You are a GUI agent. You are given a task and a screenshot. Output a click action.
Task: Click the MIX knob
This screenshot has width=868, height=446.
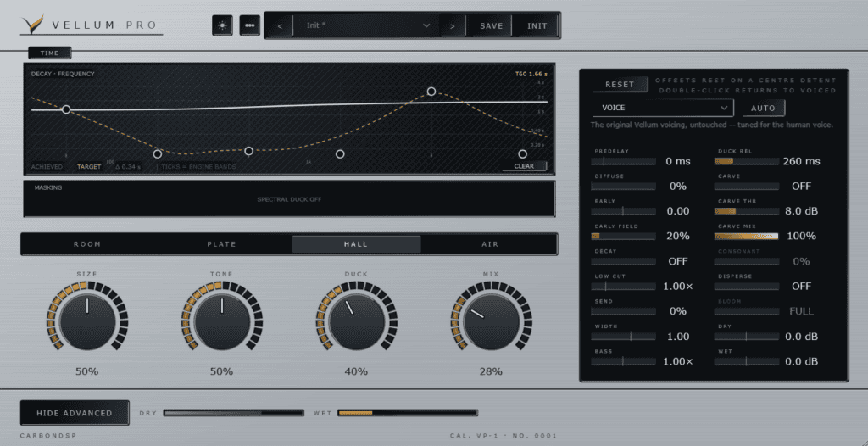(491, 322)
